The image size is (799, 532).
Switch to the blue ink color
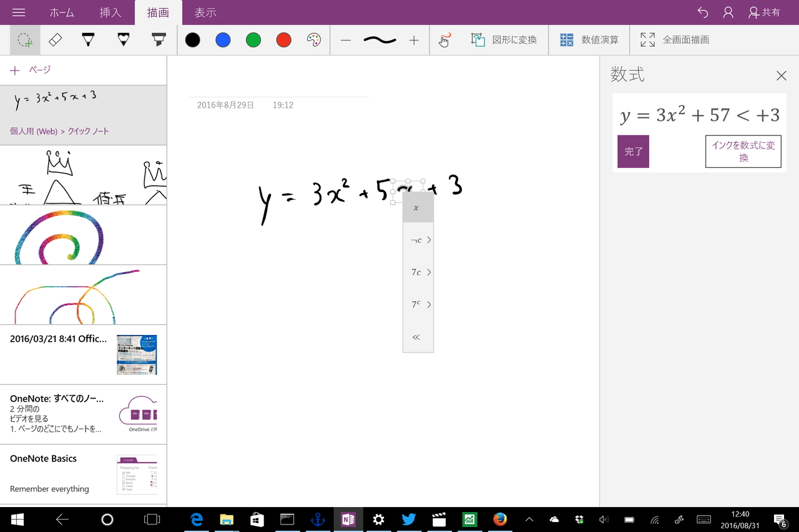(223, 39)
